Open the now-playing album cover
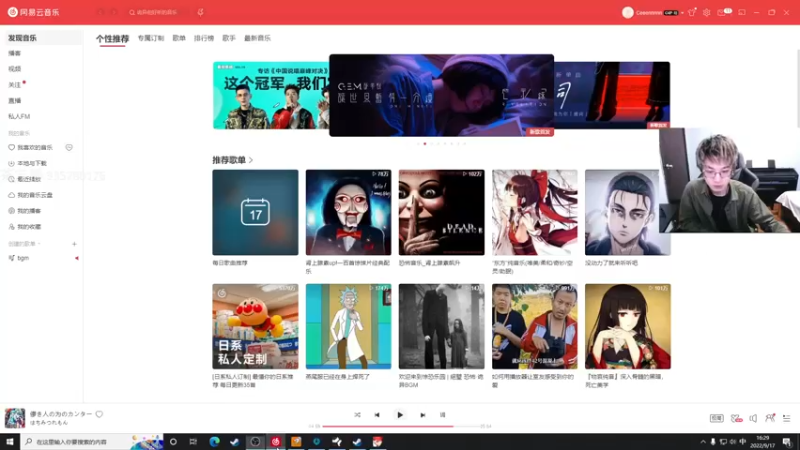The image size is (800, 450). (15, 418)
